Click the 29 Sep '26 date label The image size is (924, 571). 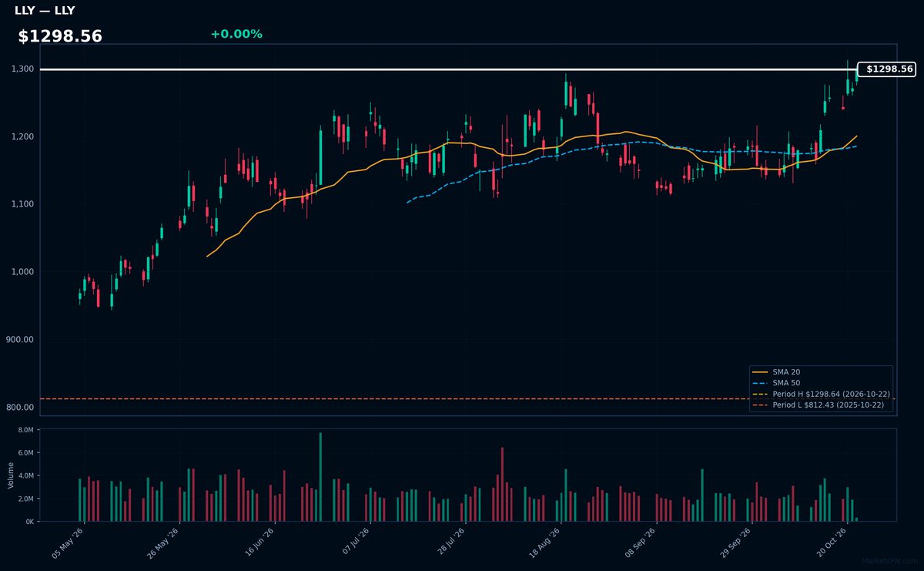click(736, 542)
